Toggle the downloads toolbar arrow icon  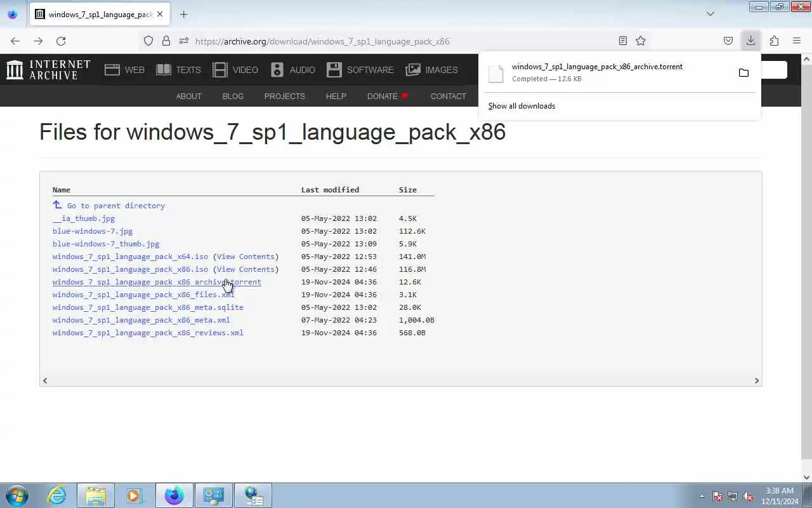[750, 41]
